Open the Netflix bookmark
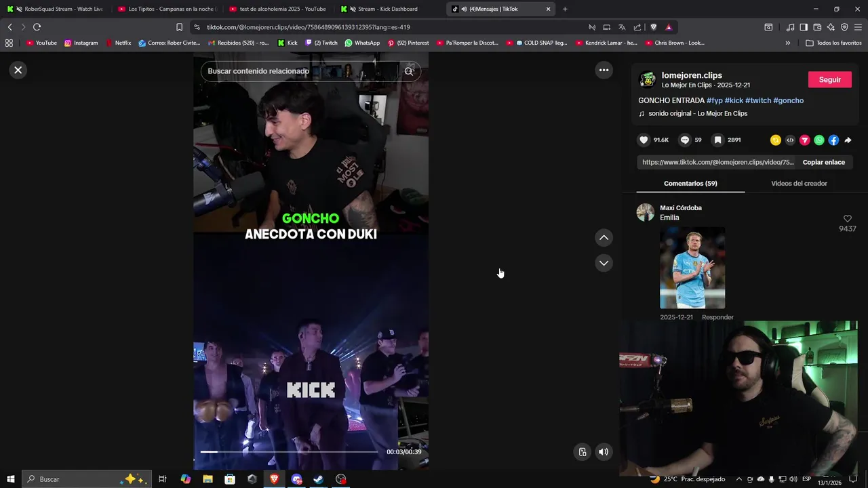 (118, 43)
